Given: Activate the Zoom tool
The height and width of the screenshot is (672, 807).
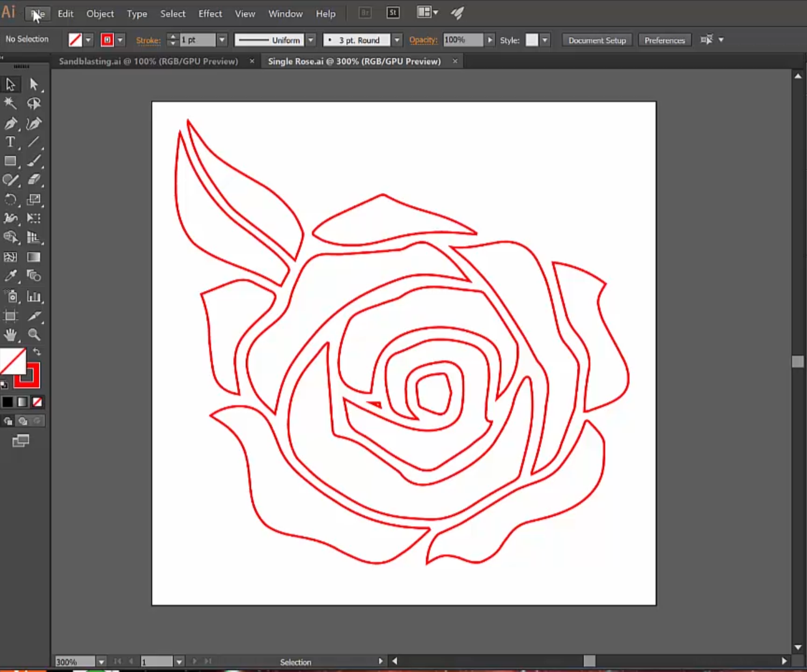Looking at the screenshot, I should (x=34, y=335).
